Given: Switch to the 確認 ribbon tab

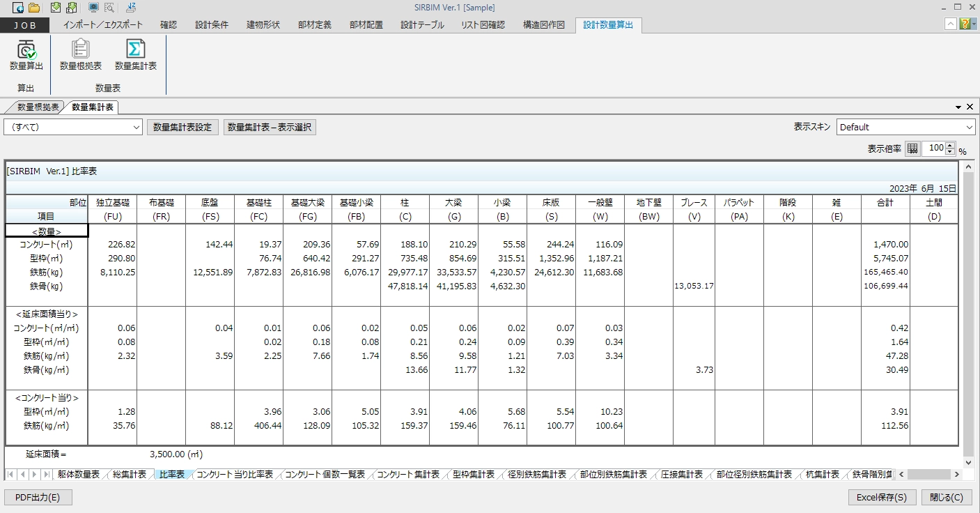Looking at the screenshot, I should 169,25.
